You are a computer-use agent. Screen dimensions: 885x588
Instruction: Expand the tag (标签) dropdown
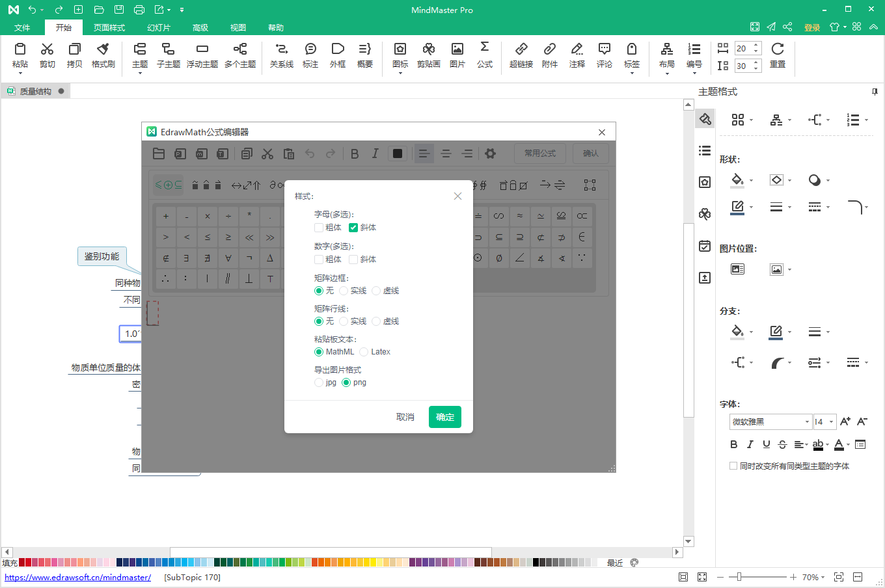[632, 73]
